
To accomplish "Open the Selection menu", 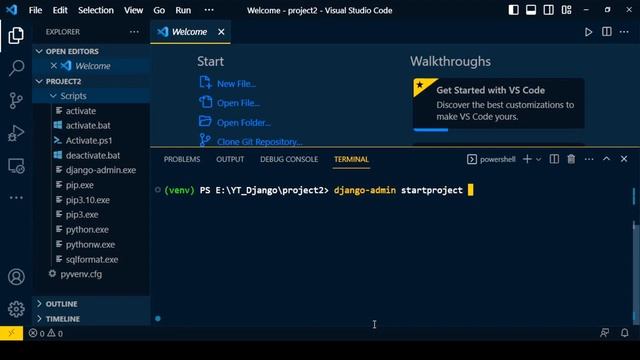I will coord(96,10).
